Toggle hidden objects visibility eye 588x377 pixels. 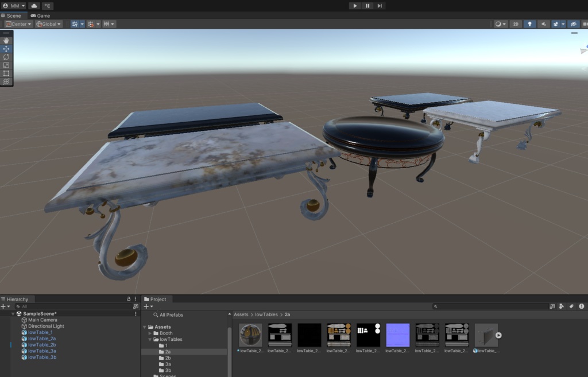coord(574,24)
